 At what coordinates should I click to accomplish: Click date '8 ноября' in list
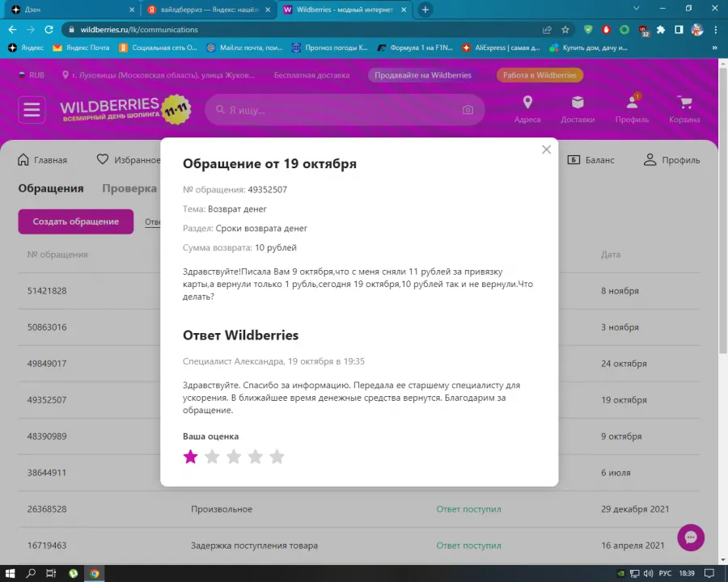pyautogui.click(x=620, y=291)
